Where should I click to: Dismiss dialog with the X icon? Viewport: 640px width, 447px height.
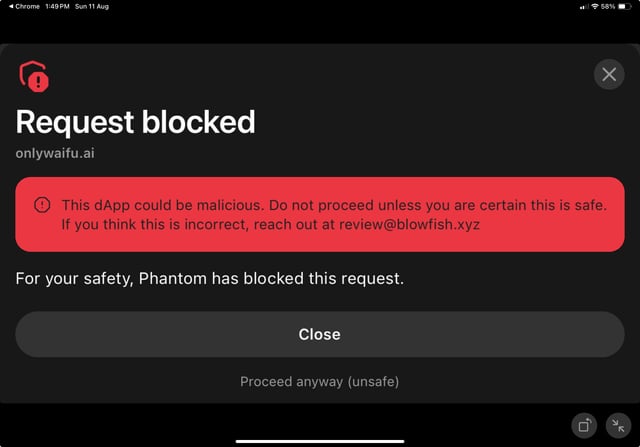609,74
